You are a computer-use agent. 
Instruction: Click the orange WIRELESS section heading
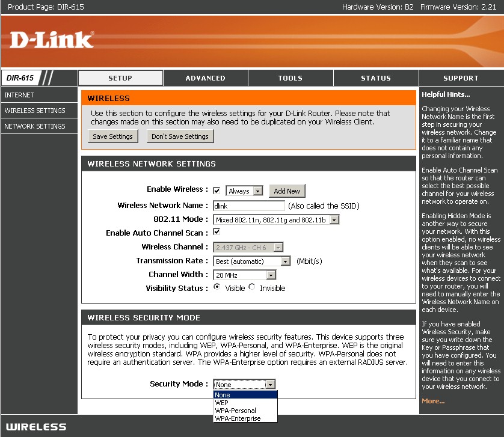109,99
